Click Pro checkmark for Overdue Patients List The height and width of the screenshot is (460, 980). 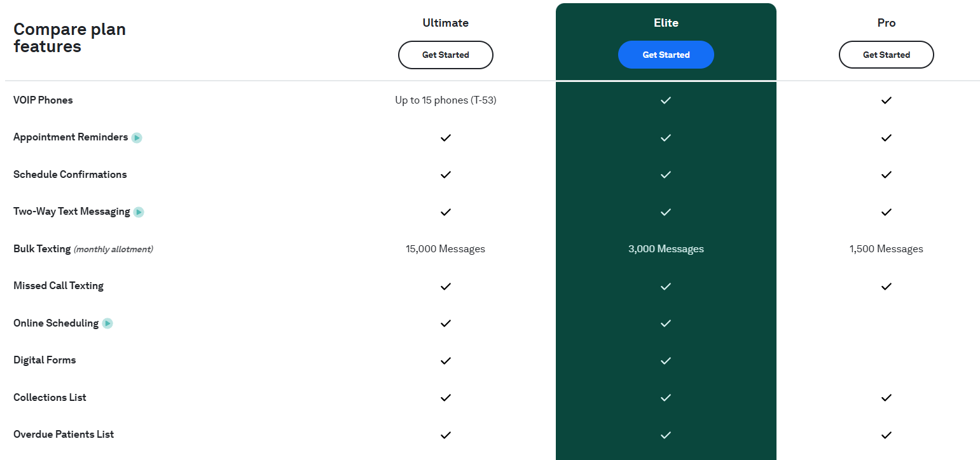coord(886,435)
